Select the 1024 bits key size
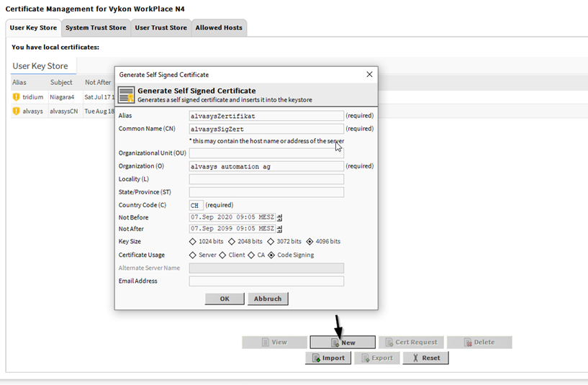This screenshot has height=385, width=588. (193, 241)
